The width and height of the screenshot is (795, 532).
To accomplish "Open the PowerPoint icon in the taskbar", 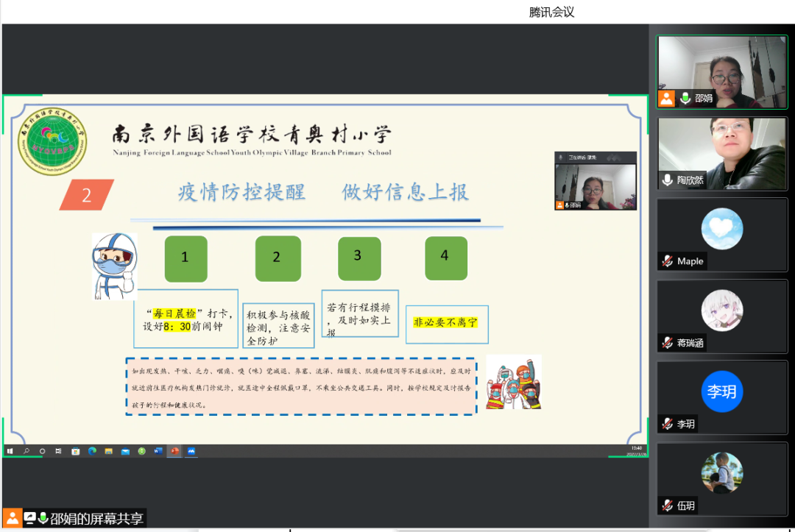I will [x=174, y=451].
